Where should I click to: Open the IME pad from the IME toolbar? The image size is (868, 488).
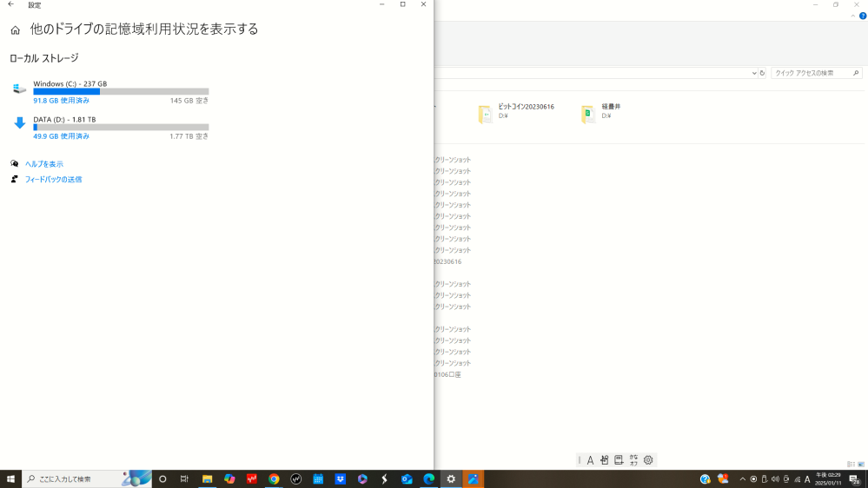[604, 460]
